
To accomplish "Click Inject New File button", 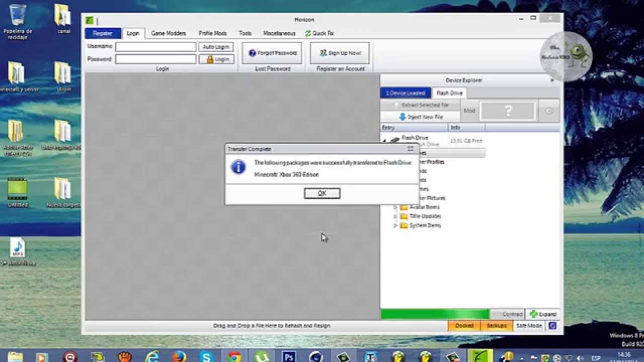I will 421,117.
